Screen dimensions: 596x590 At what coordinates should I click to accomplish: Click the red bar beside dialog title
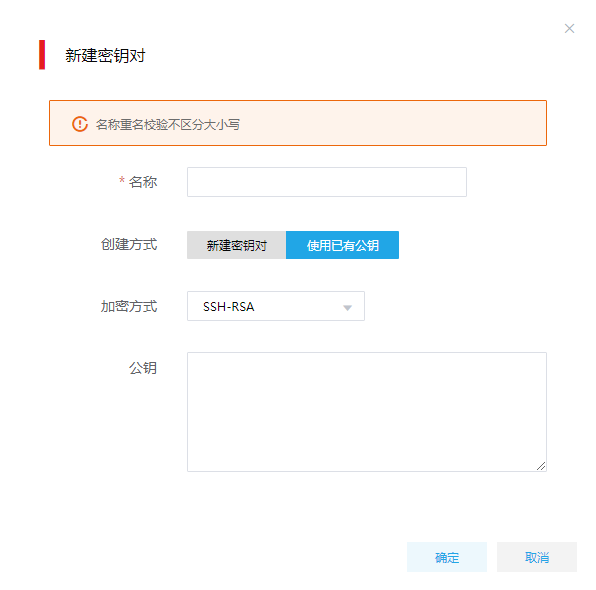pos(42,55)
